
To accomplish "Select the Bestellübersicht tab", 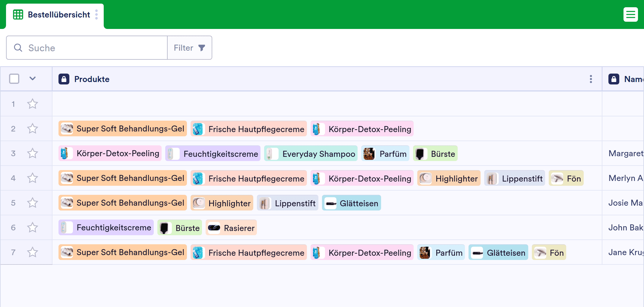I will point(59,14).
